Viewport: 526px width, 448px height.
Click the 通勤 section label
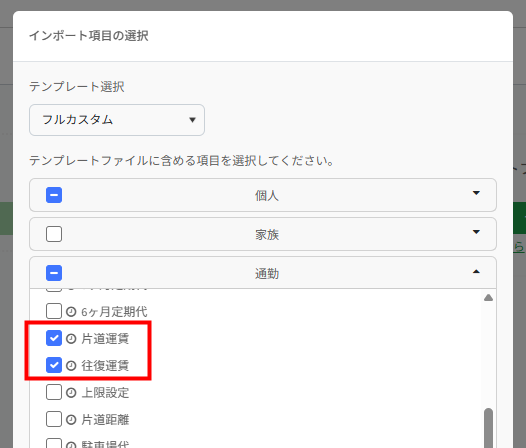pos(267,274)
